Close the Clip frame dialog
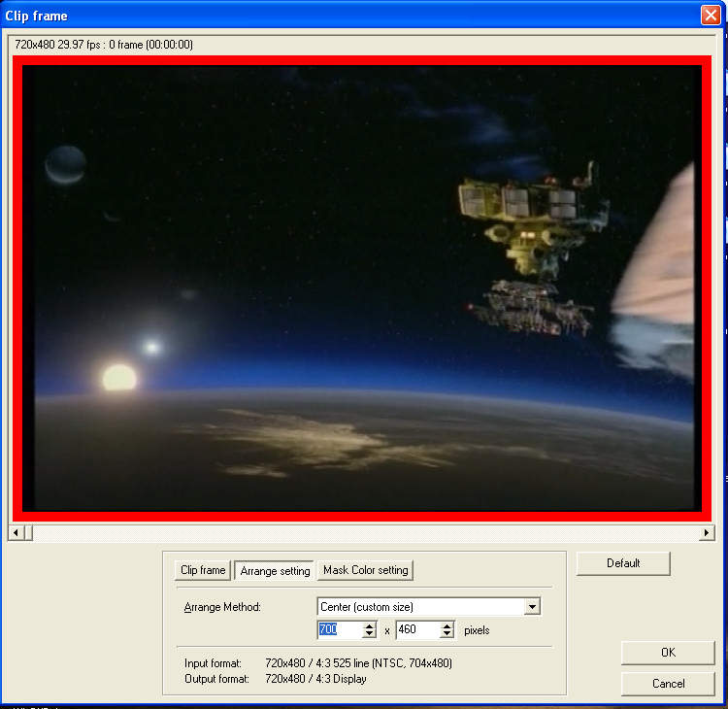Screen dimensions: 728x709 (x=711, y=16)
